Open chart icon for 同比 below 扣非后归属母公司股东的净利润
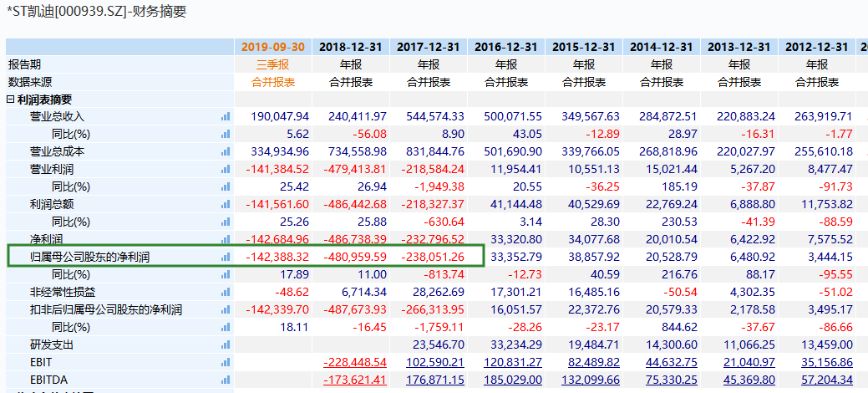Viewport: 868px width, 393px height. (x=226, y=327)
